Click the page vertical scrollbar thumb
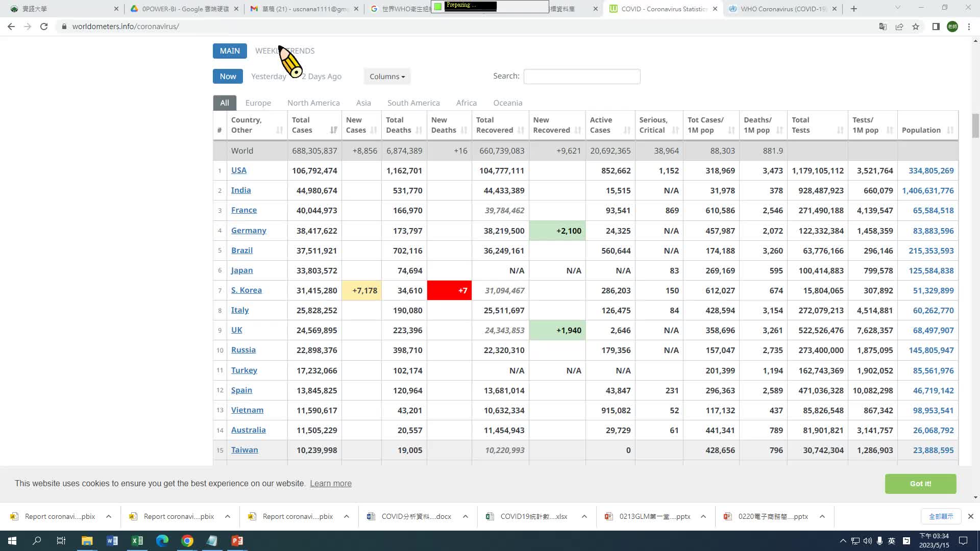 pos(975,126)
